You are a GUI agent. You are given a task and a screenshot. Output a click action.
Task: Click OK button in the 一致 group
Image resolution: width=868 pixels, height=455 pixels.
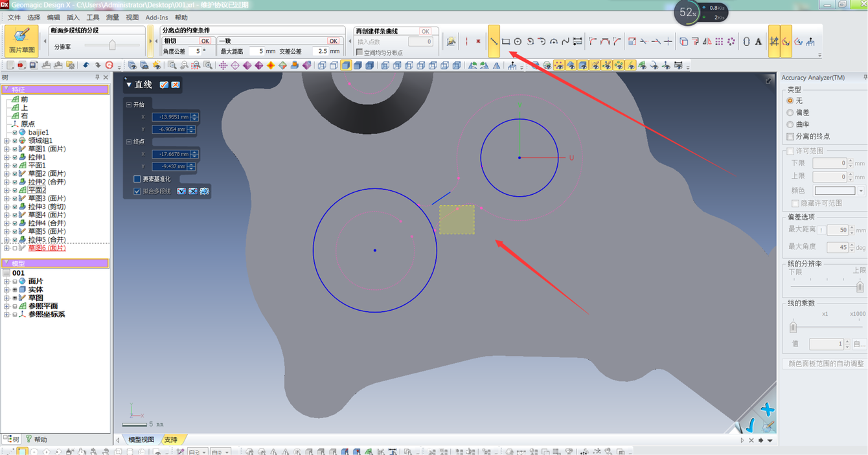[x=333, y=41]
